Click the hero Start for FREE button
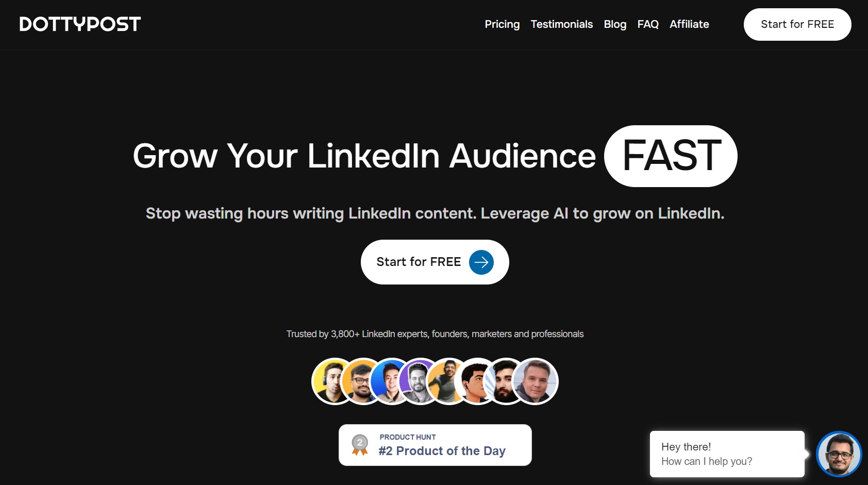The image size is (868, 485). coord(419,262)
